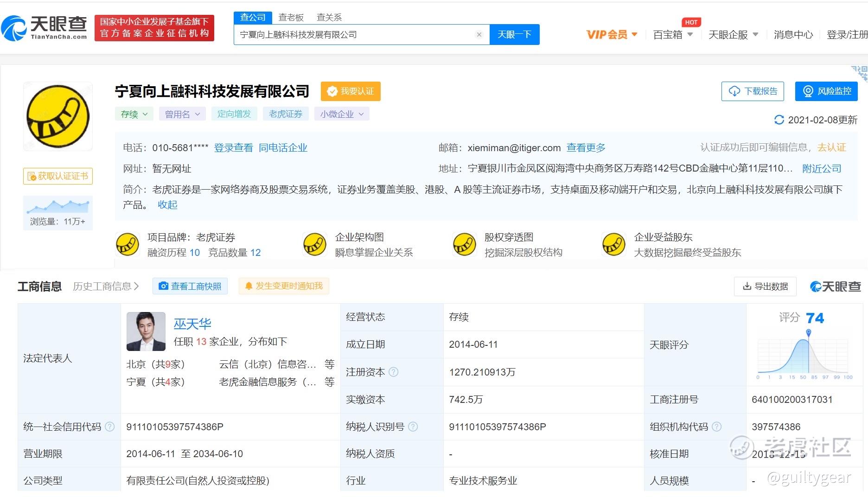Click the 天眼一下 search button
This screenshot has height=497, width=868.
(x=514, y=34)
